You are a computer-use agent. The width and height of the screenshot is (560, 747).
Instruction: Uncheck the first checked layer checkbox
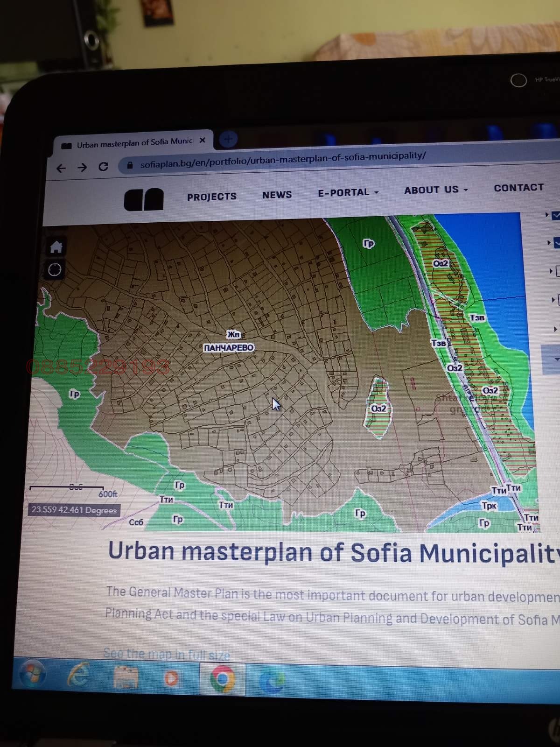tap(556, 216)
